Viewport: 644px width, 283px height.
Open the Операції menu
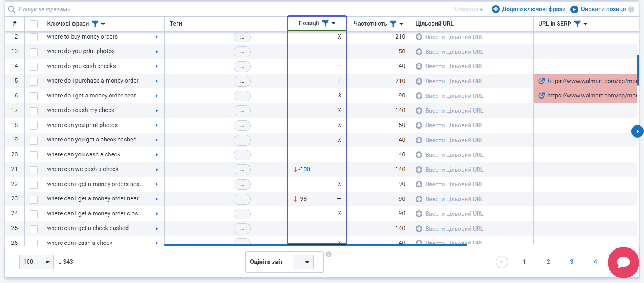469,9
